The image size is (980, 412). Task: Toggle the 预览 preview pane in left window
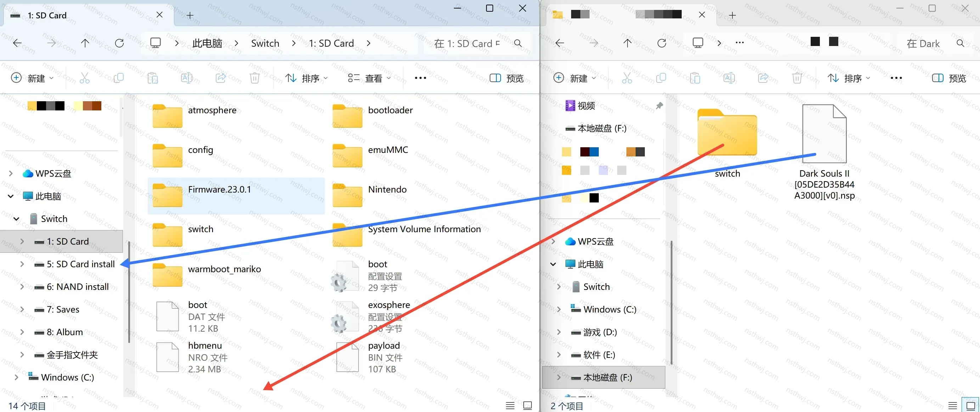point(506,78)
